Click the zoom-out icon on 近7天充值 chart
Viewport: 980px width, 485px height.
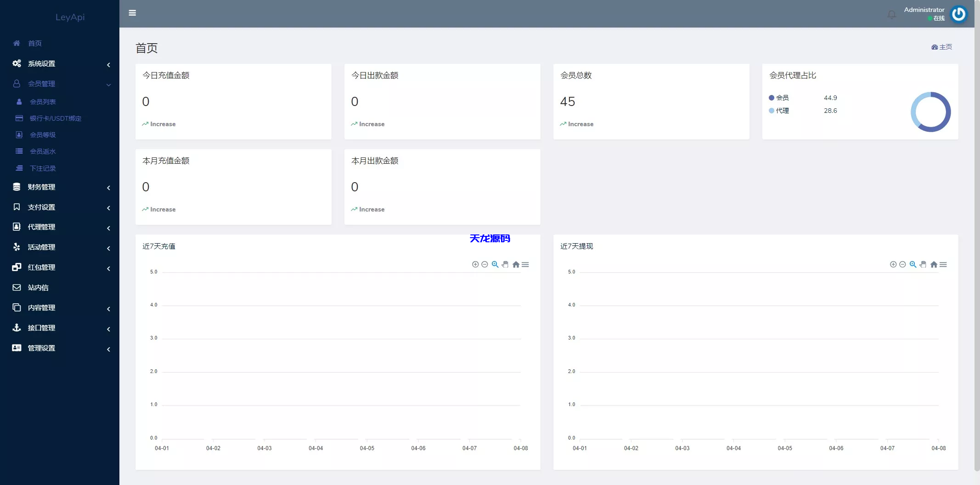(x=485, y=264)
